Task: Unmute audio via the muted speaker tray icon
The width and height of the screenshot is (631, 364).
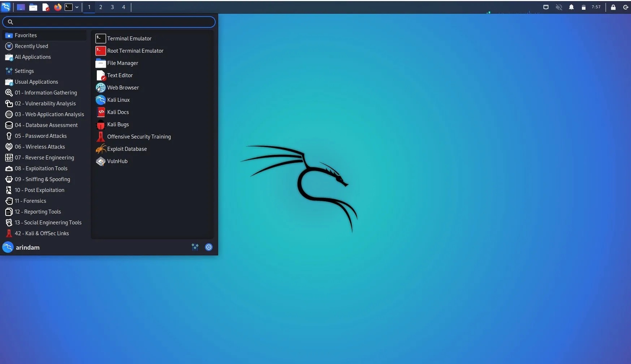Action: [559, 7]
